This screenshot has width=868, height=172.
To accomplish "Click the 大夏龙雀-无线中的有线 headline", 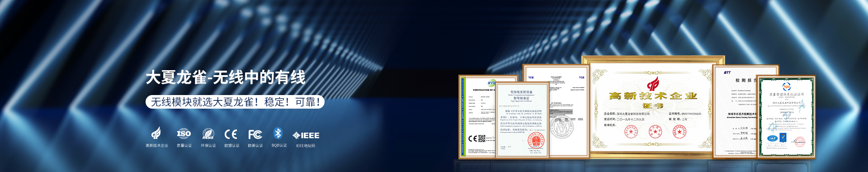I will coord(226,77).
